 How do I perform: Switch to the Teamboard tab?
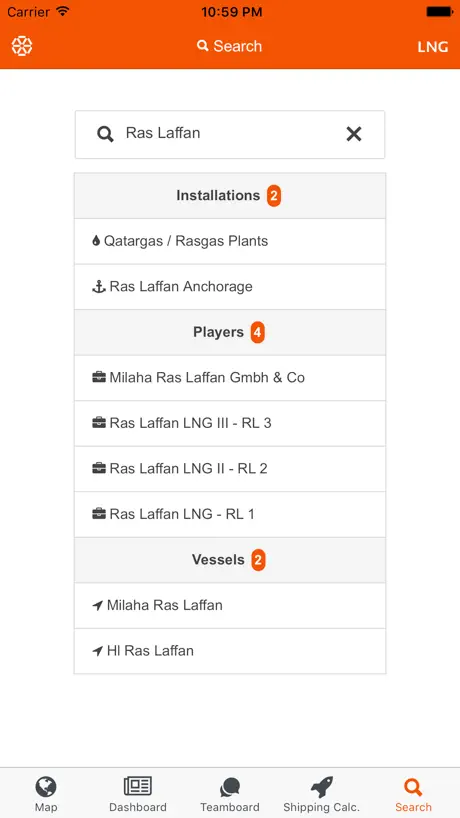tap(229, 793)
